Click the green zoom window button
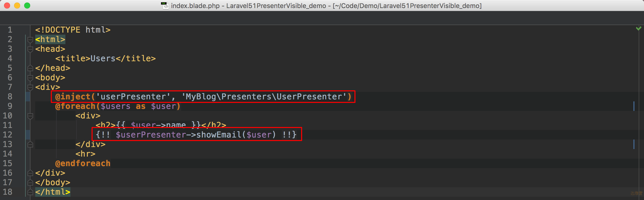The image size is (644, 200). click(x=27, y=6)
